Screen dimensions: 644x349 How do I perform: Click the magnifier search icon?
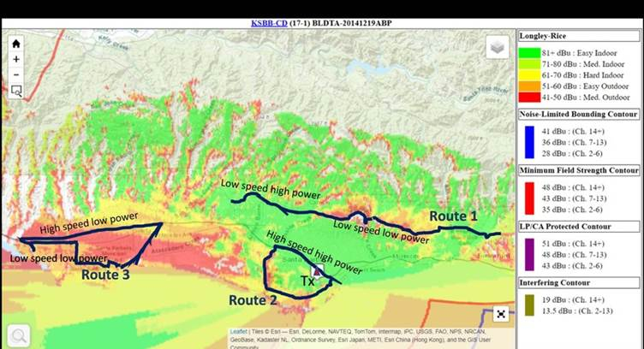click(x=18, y=336)
